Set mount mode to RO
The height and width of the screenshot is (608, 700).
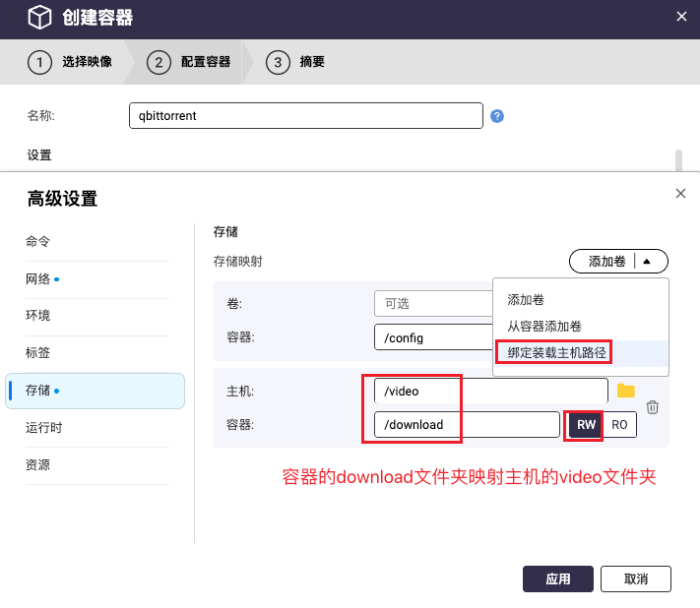619,425
